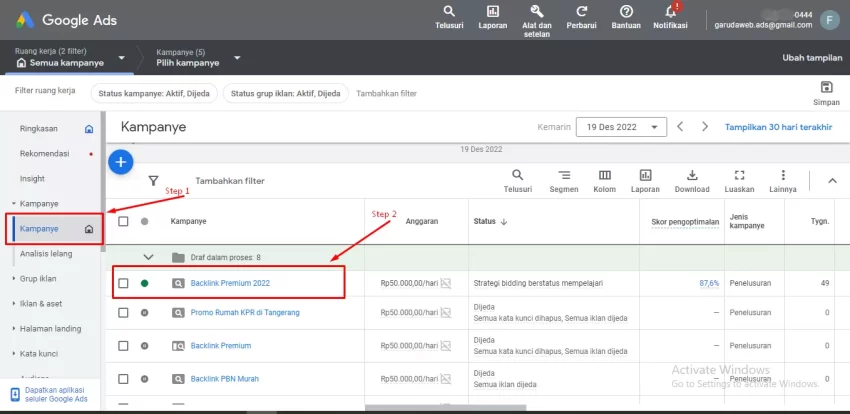850x414 pixels.
Task: Click Status grup iklan: Aktif, Dijeda chip
Action: click(286, 93)
